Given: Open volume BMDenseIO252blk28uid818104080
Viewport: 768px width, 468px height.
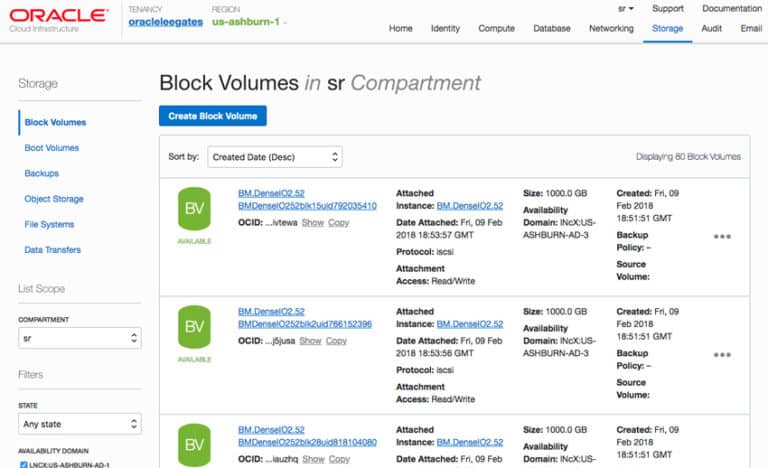Looking at the screenshot, I should (307, 442).
